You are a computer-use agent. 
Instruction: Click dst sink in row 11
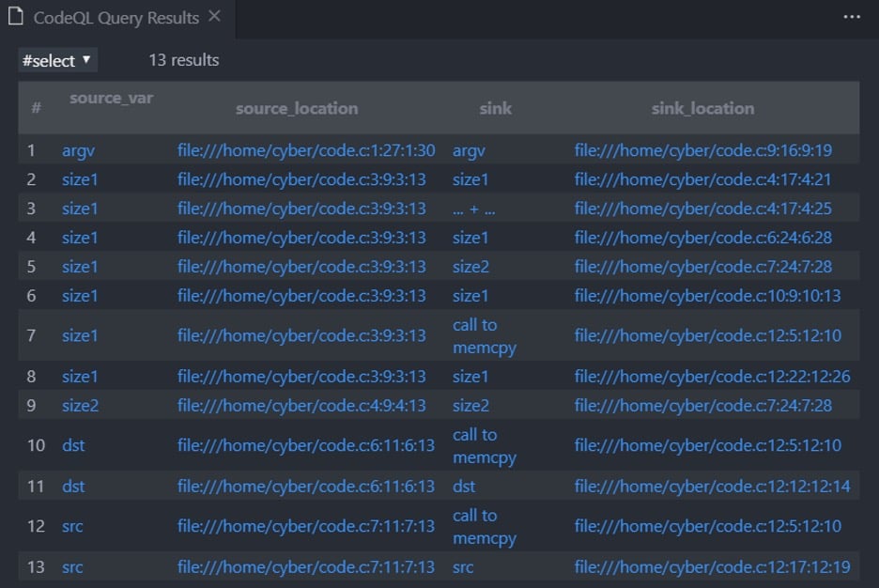[x=464, y=486]
